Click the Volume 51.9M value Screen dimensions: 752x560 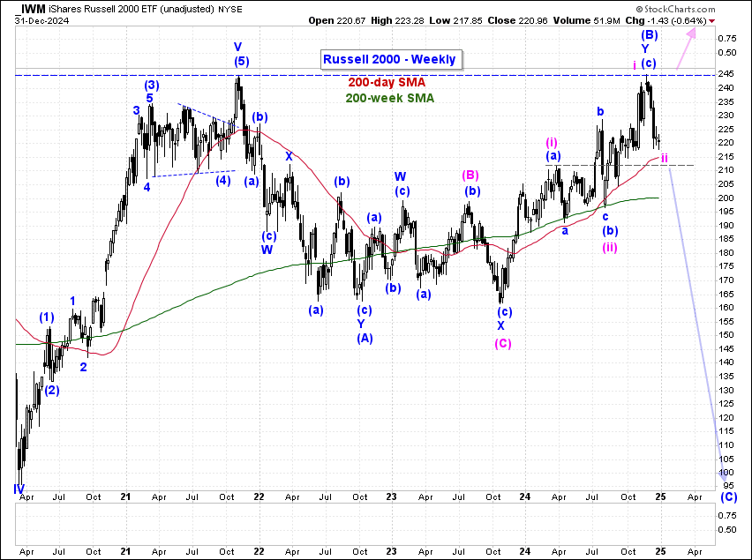[x=586, y=20]
